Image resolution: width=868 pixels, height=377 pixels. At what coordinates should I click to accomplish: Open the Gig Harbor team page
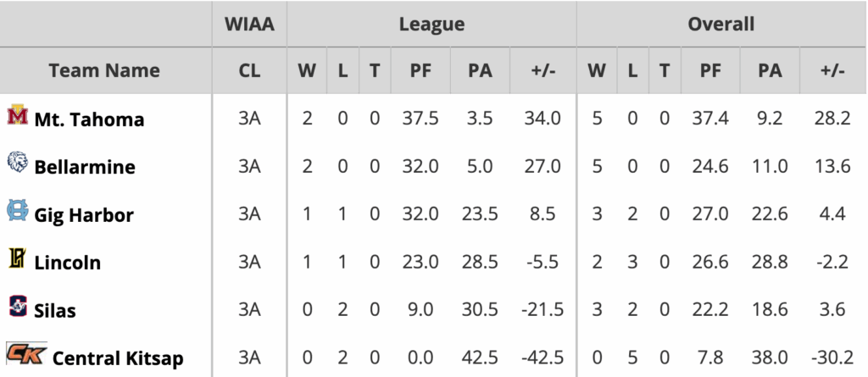point(84,215)
